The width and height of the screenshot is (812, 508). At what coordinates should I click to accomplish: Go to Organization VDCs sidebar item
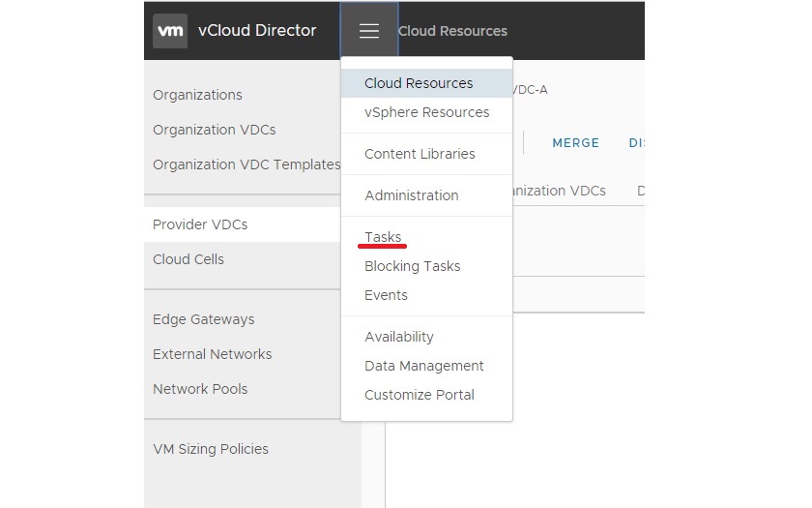(214, 130)
